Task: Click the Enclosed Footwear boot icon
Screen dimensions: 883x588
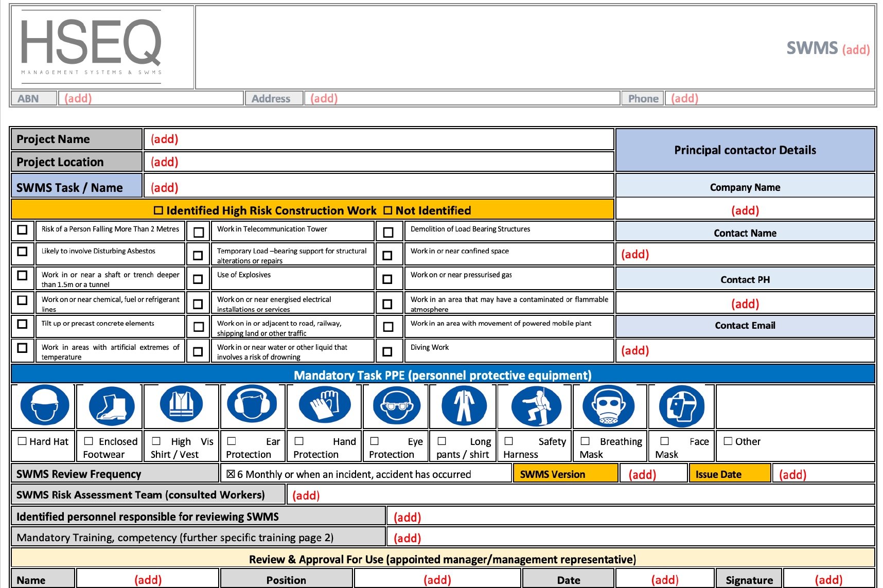Action: [111, 405]
